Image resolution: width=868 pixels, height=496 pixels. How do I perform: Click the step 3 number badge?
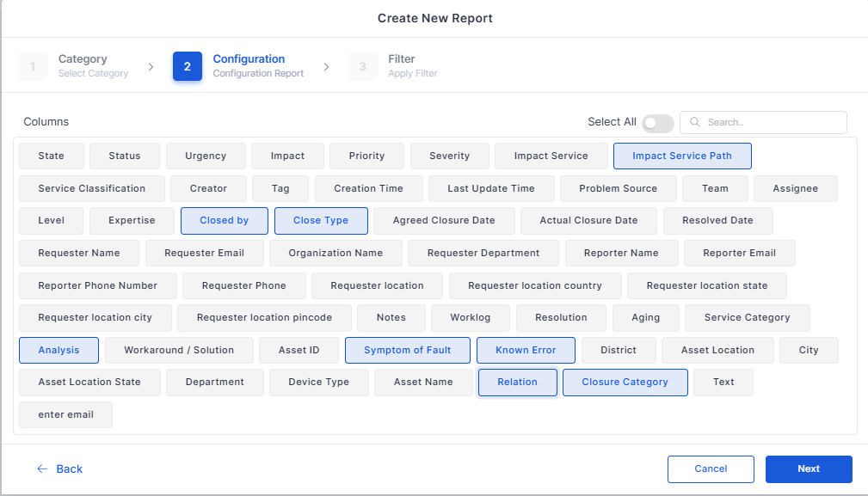click(362, 66)
